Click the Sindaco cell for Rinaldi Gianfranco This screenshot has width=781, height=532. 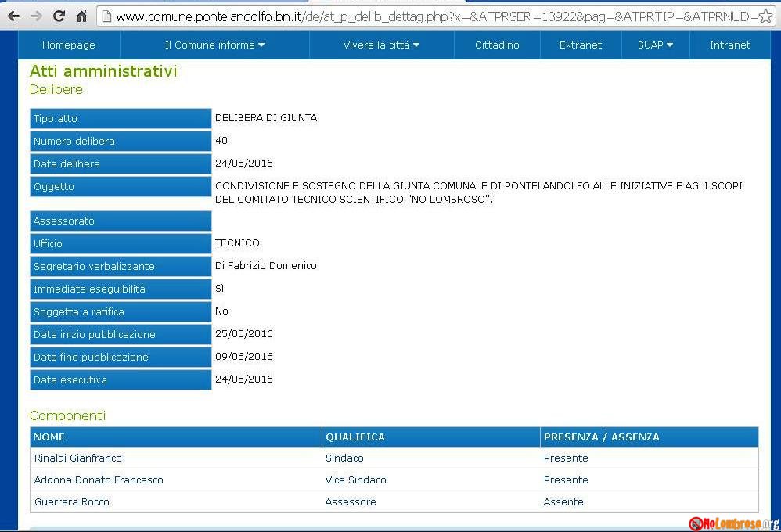pyautogui.click(x=344, y=458)
